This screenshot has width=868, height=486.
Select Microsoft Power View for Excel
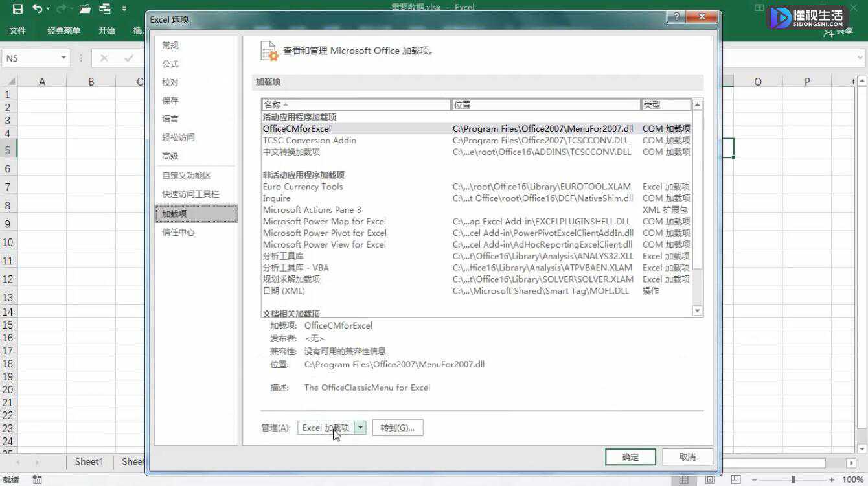pyautogui.click(x=476, y=245)
